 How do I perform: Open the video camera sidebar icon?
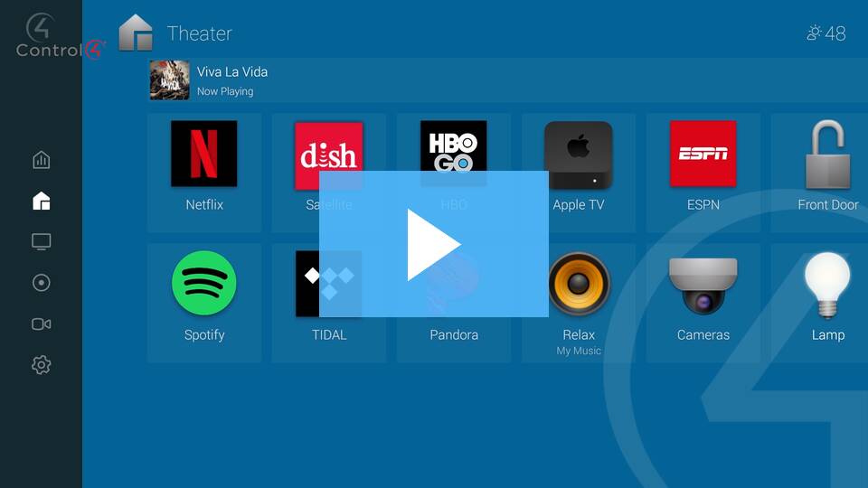point(41,324)
